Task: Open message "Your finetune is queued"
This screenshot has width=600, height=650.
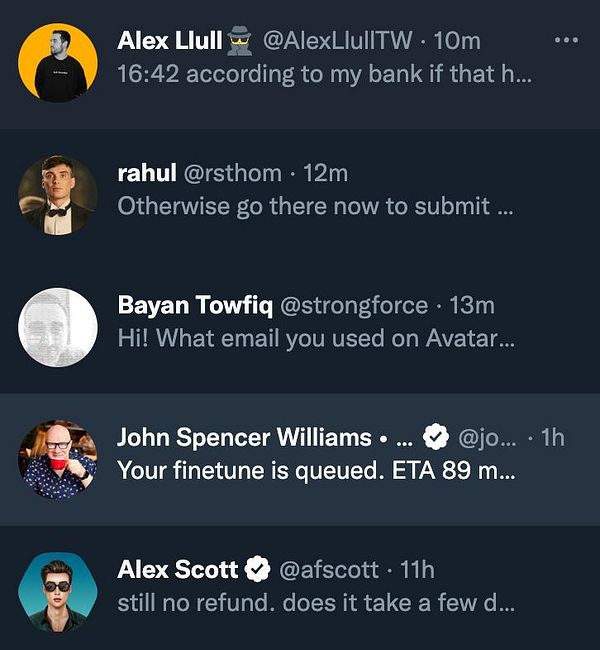Action: (x=316, y=470)
